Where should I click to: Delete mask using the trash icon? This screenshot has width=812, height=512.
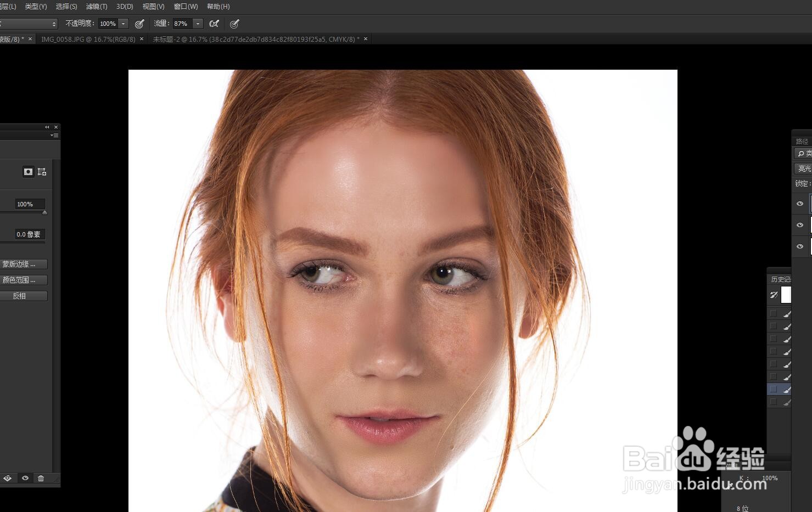[41, 478]
